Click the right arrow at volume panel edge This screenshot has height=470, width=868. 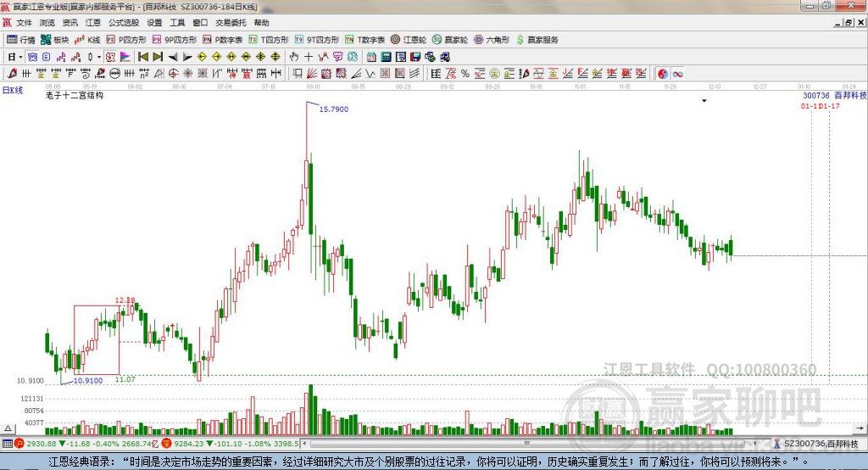[860, 428]
